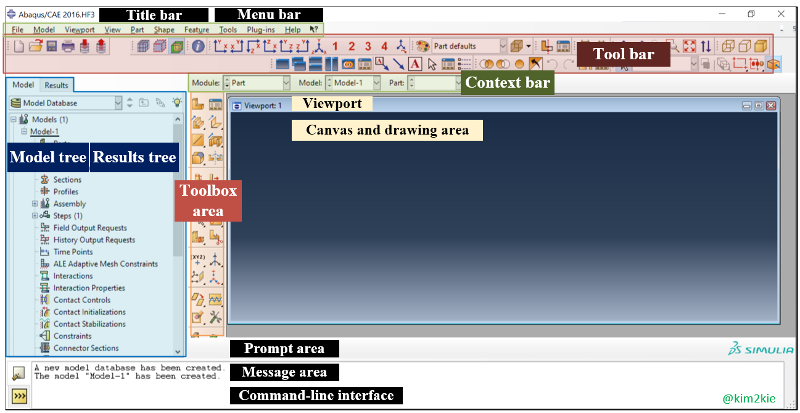Click the Create Datum Point toolbox icon
Image resolution: width=800 pixels, height=413 pixels.
[x=198, y=259]
